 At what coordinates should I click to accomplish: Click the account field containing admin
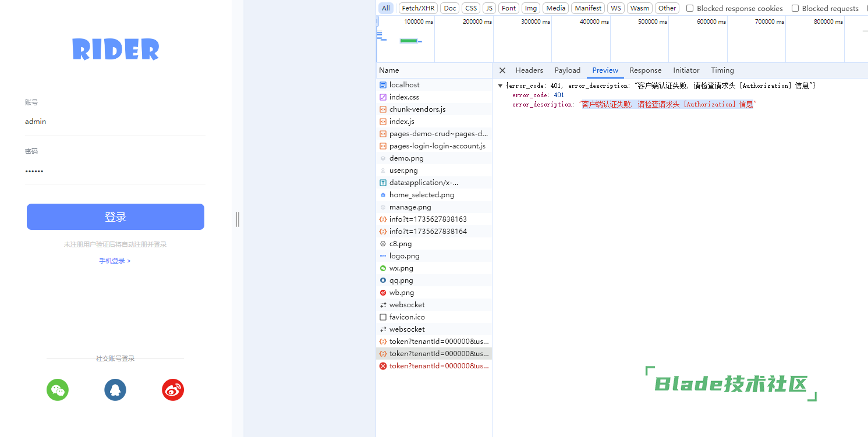(115, 122)
